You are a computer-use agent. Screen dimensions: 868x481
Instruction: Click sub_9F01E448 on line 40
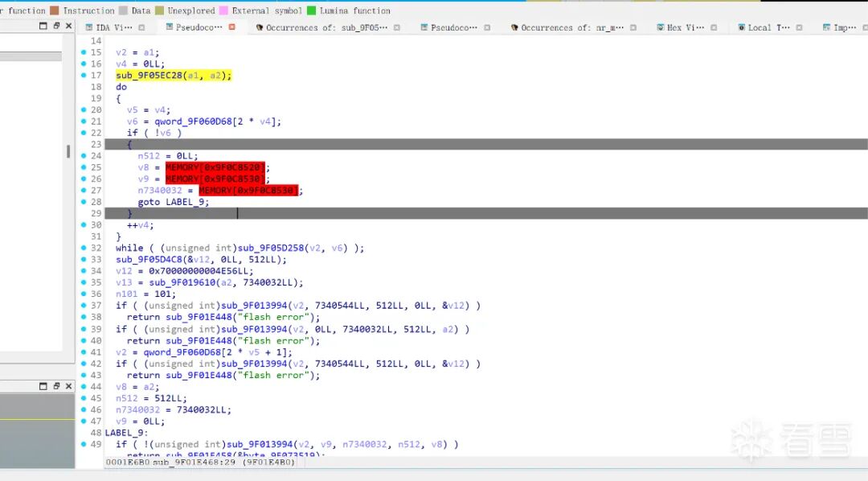[199, 341]
